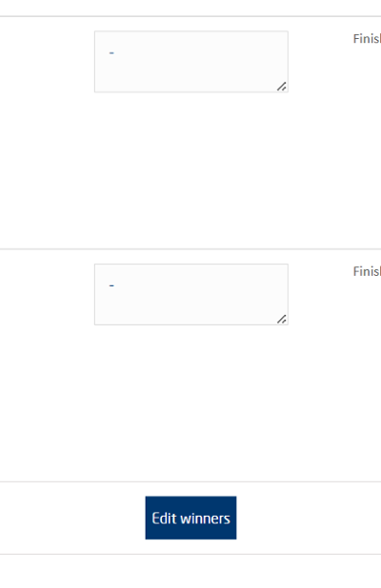
Task: Grab the upper text area's resize handle
Action: tap(282, 87)
